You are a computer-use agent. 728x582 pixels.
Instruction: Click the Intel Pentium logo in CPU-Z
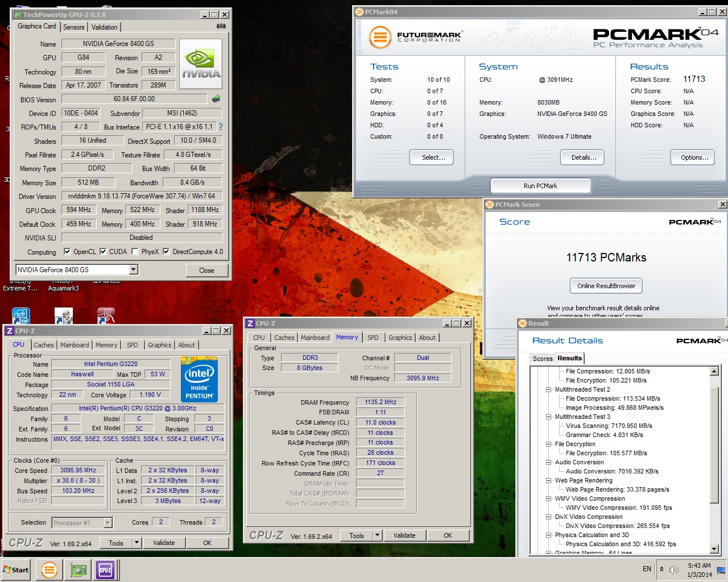coord(199,379)
